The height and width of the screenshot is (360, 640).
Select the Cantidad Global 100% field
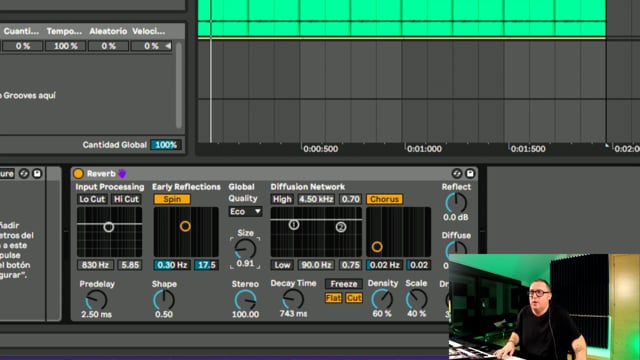[166, 145]
